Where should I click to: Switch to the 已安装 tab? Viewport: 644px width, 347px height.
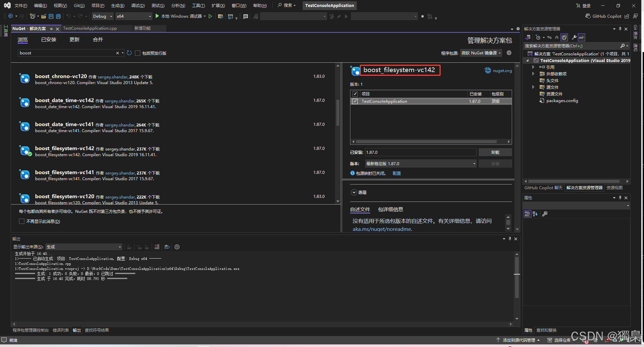48,39
